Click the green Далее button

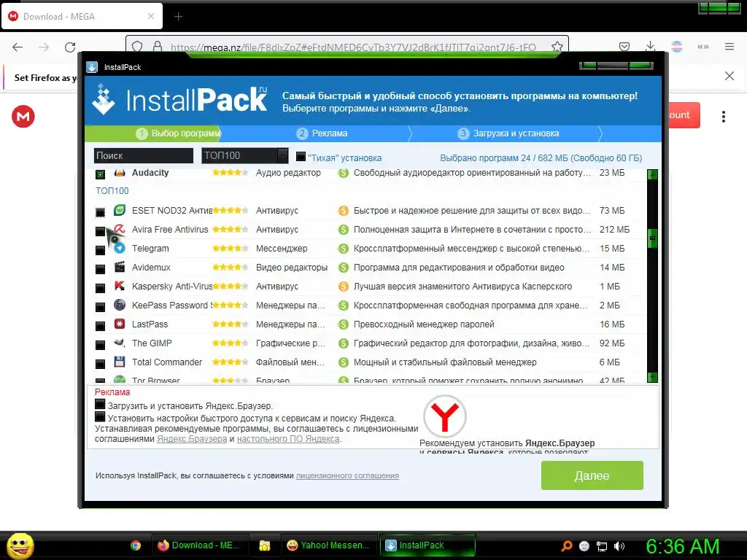coord(592,475)
